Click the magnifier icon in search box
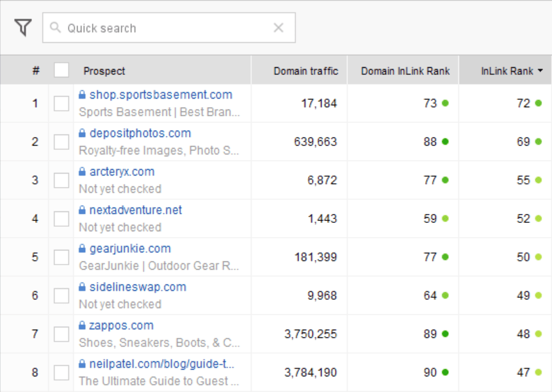Viewport: 552px width, 392px height. point(55,27)
